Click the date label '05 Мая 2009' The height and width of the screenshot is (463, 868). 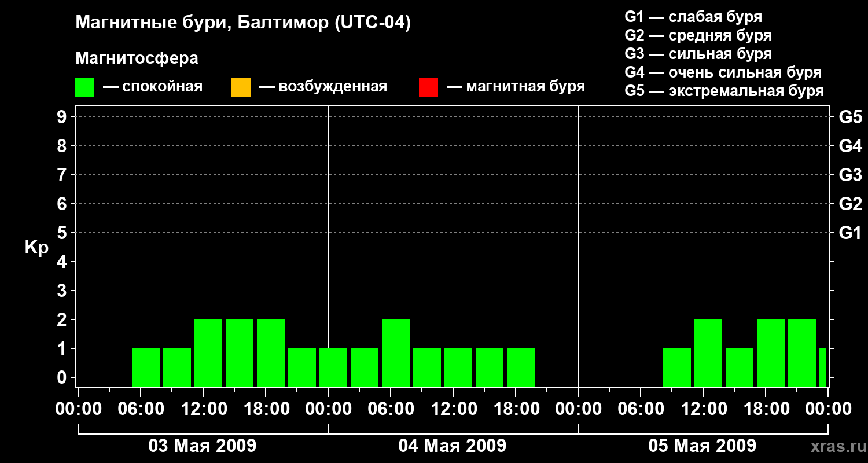coord(703,446)
